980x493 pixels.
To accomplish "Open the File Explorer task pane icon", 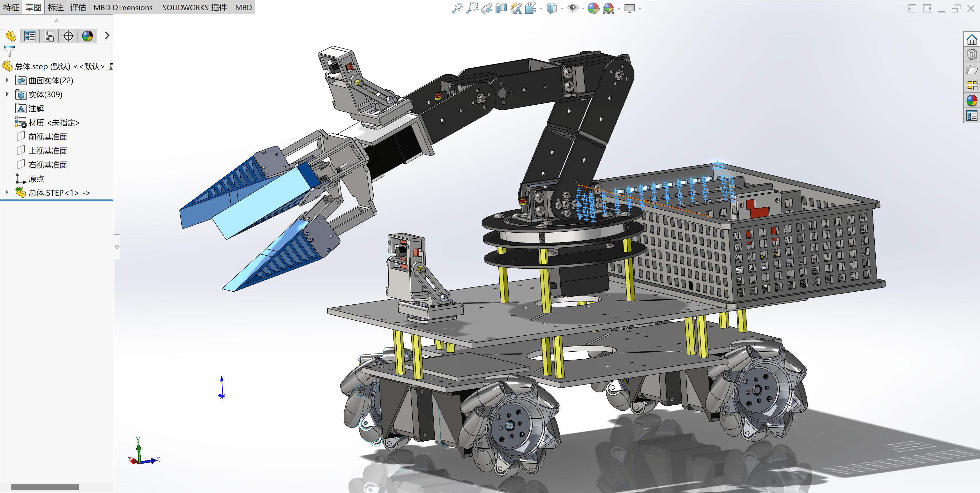I will [x=972, y=70].
